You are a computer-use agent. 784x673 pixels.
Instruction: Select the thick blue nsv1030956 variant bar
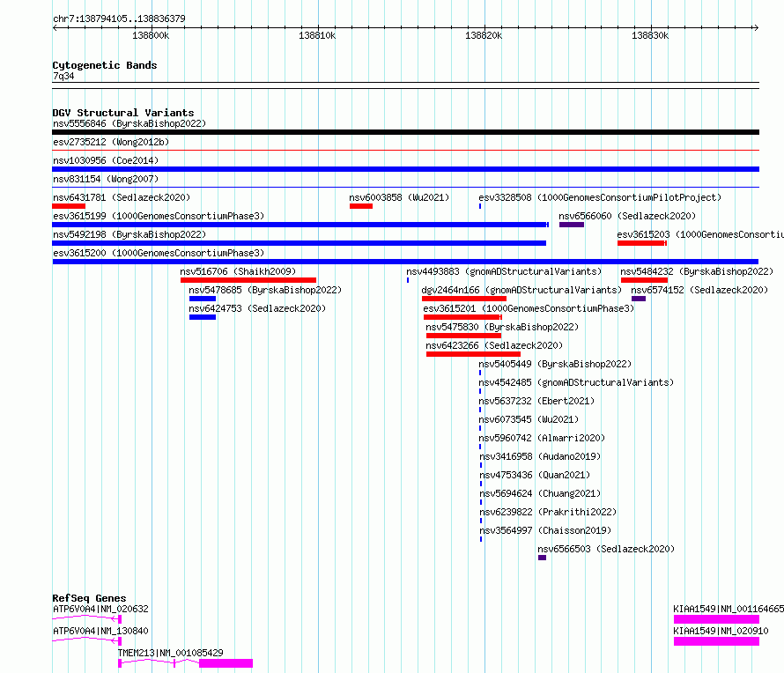[405, 169]
